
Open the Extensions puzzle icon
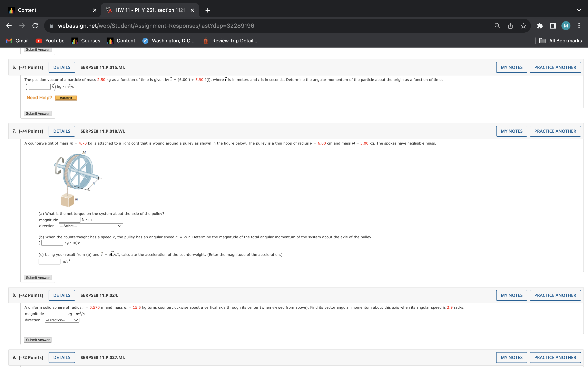click(540, 26)
